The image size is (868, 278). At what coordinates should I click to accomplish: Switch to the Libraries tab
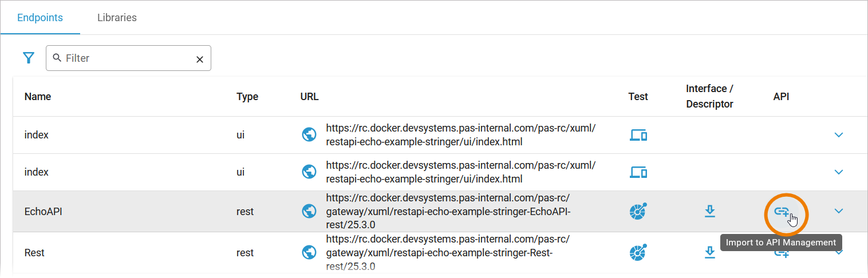(117, 17)
